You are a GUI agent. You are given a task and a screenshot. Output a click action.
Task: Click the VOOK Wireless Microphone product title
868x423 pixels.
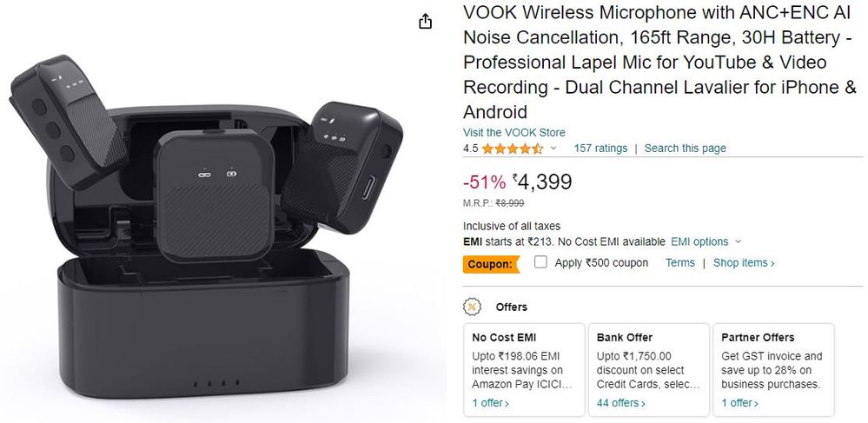click(x=659, y=63)
